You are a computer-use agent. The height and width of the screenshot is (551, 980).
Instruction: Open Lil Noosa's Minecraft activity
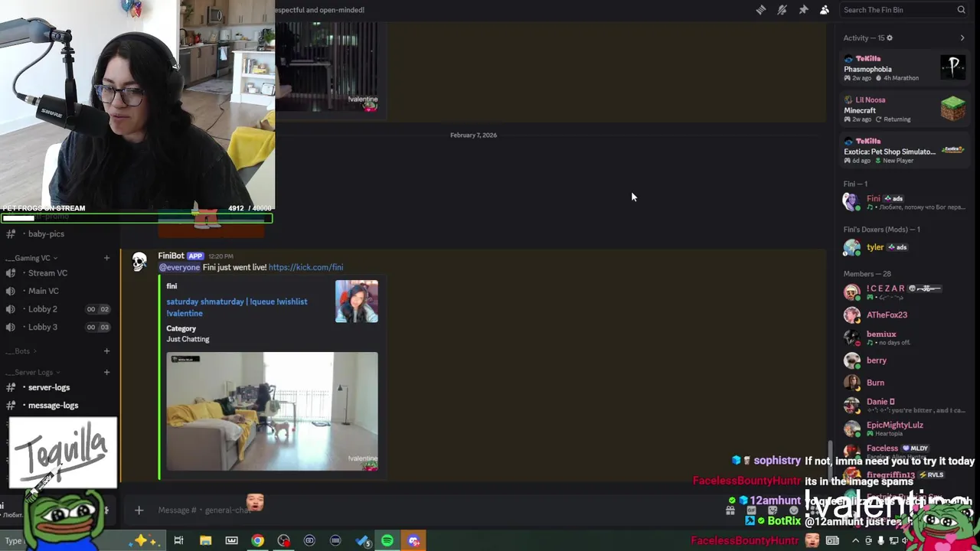(903, 109)
